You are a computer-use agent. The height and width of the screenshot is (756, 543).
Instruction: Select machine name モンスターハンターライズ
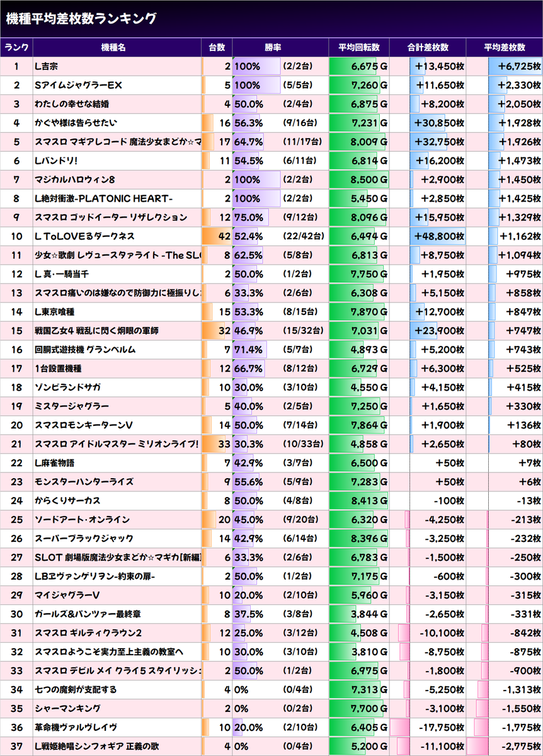pos(84,482)
